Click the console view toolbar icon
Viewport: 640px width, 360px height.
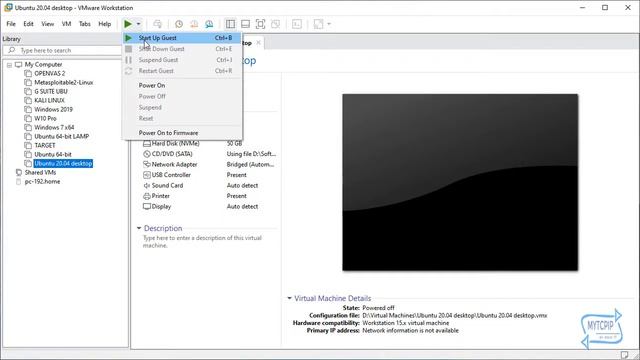(297, 24)
